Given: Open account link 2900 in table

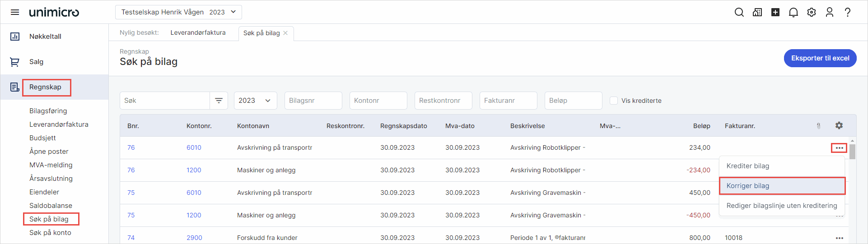Looking at the screenshot, I should (x=194, y=238).
